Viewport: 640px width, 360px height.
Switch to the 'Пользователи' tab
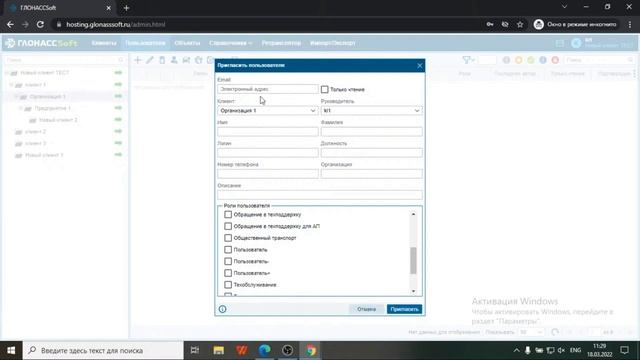point(145,43)
